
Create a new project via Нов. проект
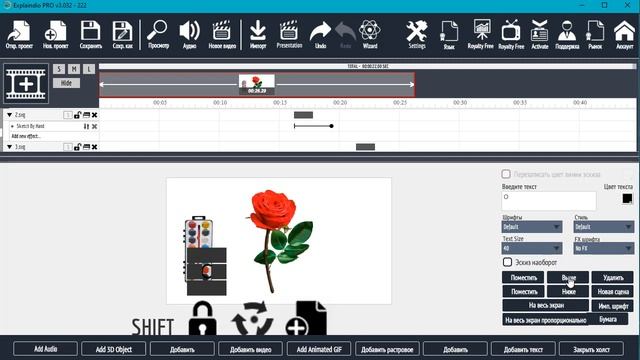point(56,34)
